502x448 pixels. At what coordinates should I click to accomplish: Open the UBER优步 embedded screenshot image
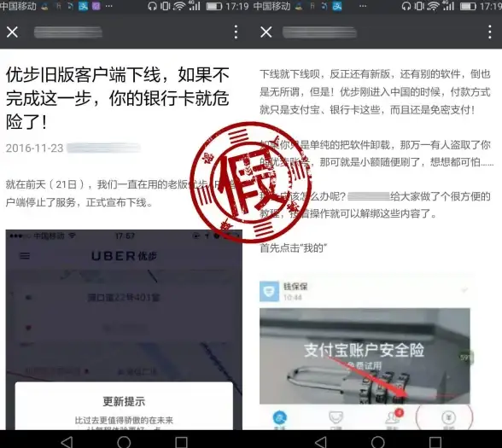click(x=124, y=329)
